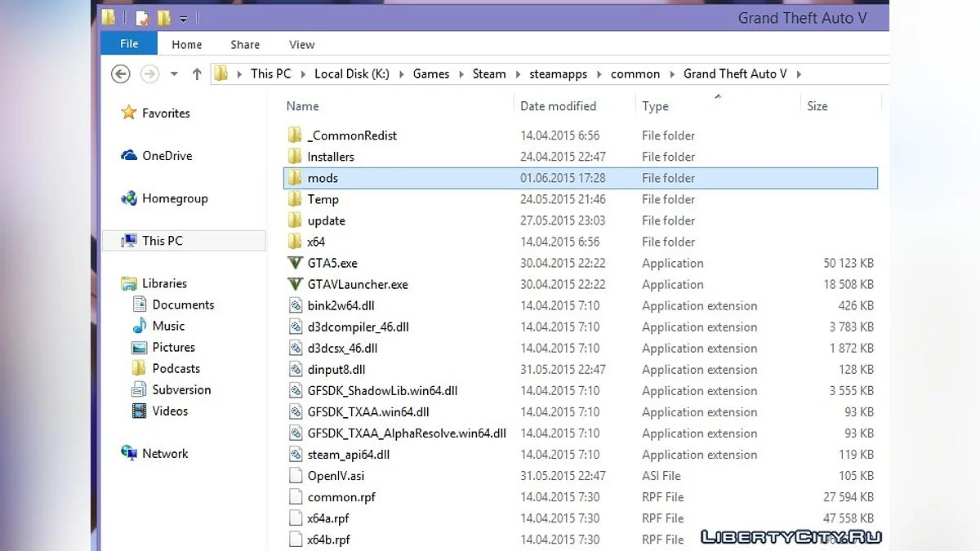Open the Share ribbon tab
This screenshot has height=551, width=980.
(245, 45)
